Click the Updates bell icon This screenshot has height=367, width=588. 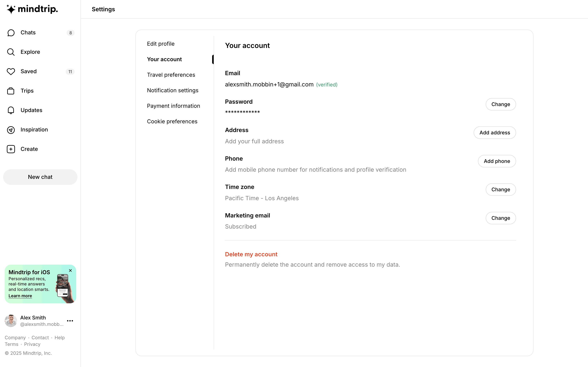click(x=11, y=110)
